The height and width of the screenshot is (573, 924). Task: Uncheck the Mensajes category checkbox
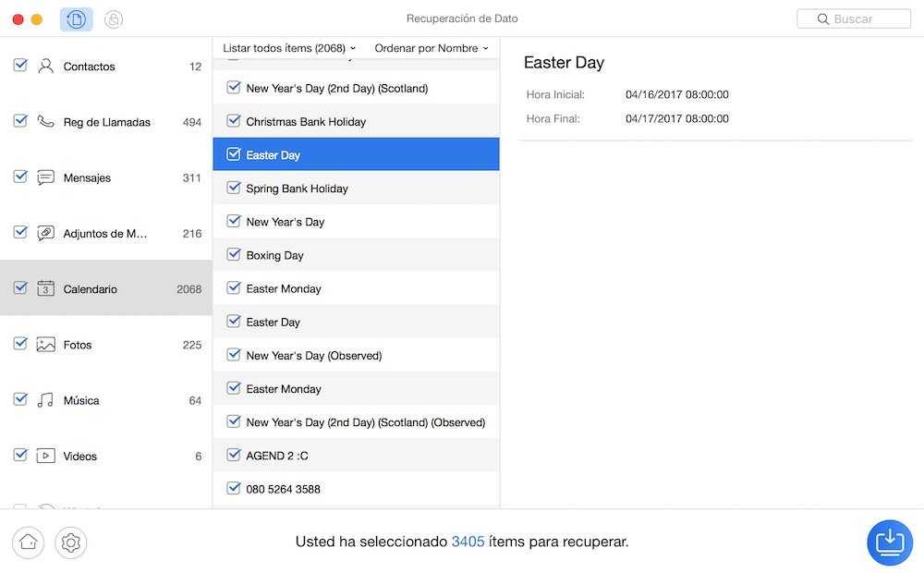(20, 177)
